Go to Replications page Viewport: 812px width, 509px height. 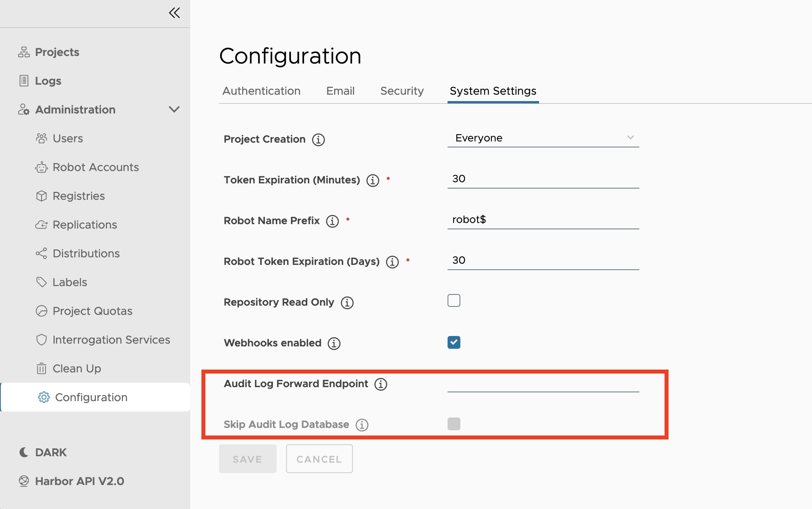click(x=85, y=225)
